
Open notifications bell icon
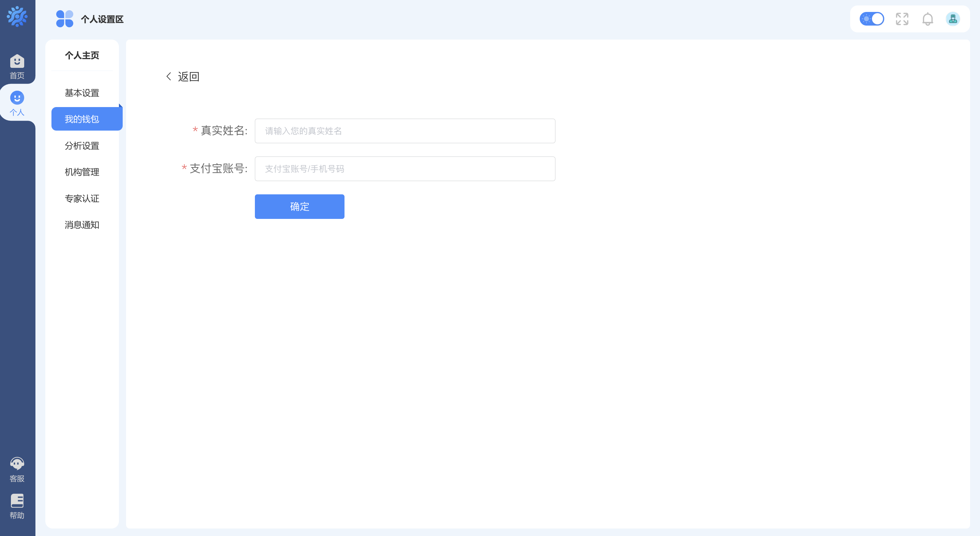coord(928,19)
